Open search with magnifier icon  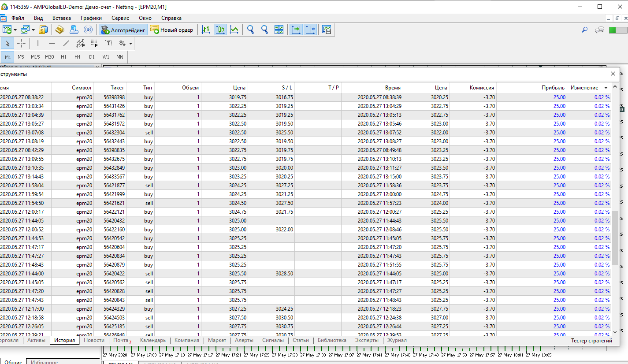[585, 30]
